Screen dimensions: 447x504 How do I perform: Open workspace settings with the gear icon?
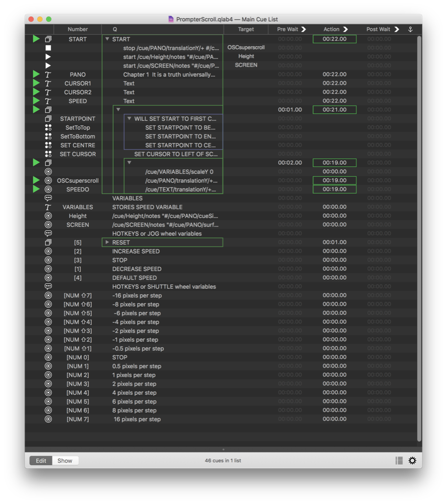click(x=412, y=460)
